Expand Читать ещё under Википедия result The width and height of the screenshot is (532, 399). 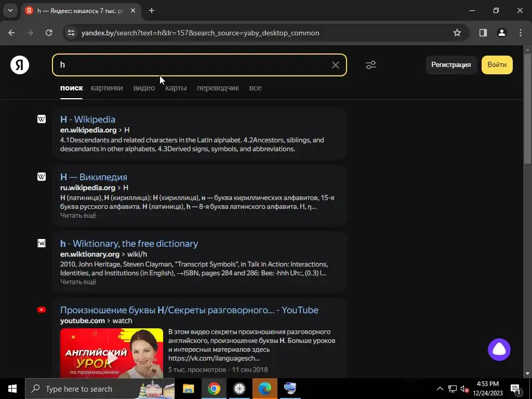tap(78, 215)
